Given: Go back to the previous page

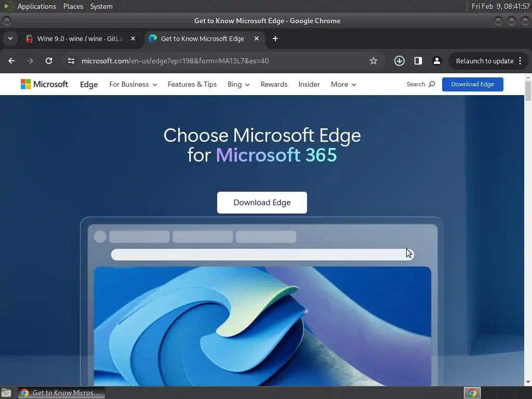Looking at the screenshot, I should pos(11,61).
